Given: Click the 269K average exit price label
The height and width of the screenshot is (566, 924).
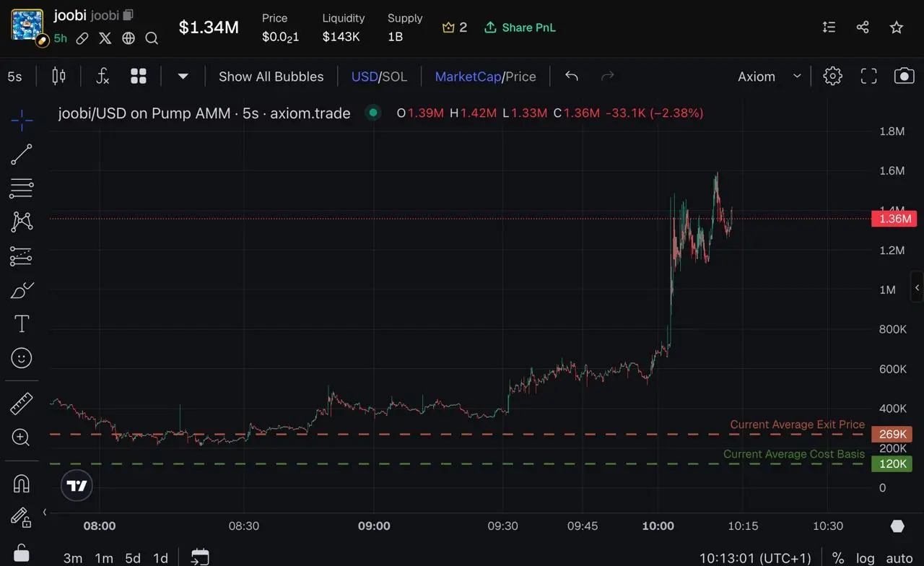Looking at the screenshot, I should pos(892,434).
